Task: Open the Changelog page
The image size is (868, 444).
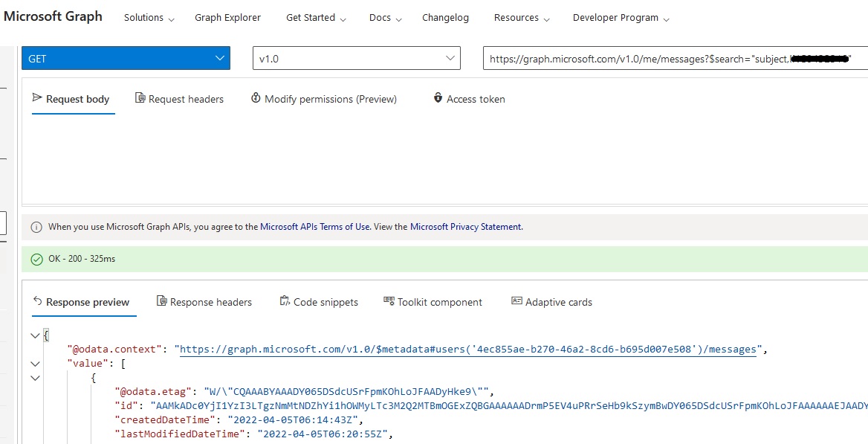Action: point(445,18)
